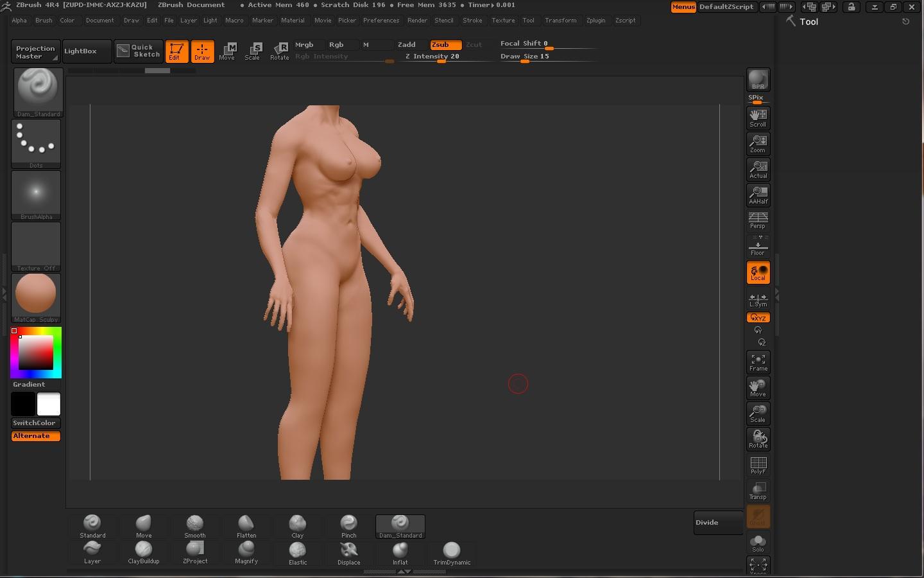Screen dimensions: 924x578
Task: Open the MatCap material selector
Action: 36,298
